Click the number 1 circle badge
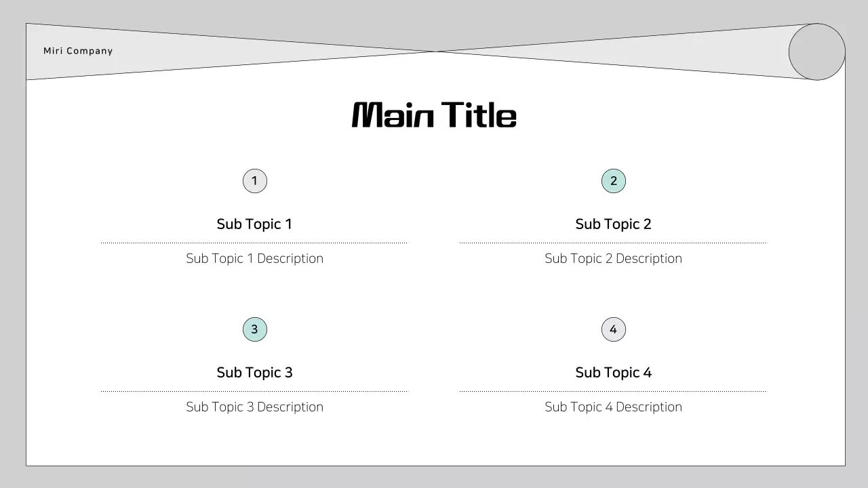Screen dimensions: 868x488 point(255,181)
